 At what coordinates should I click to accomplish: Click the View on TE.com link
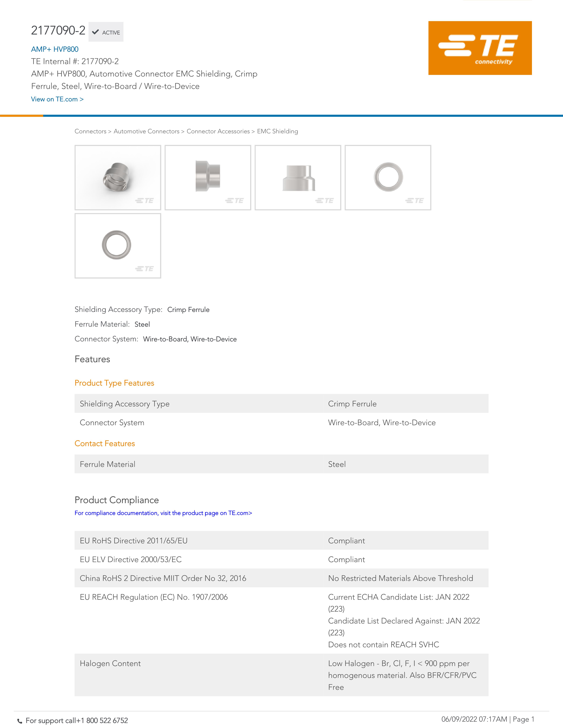click(x=57, y=99)
